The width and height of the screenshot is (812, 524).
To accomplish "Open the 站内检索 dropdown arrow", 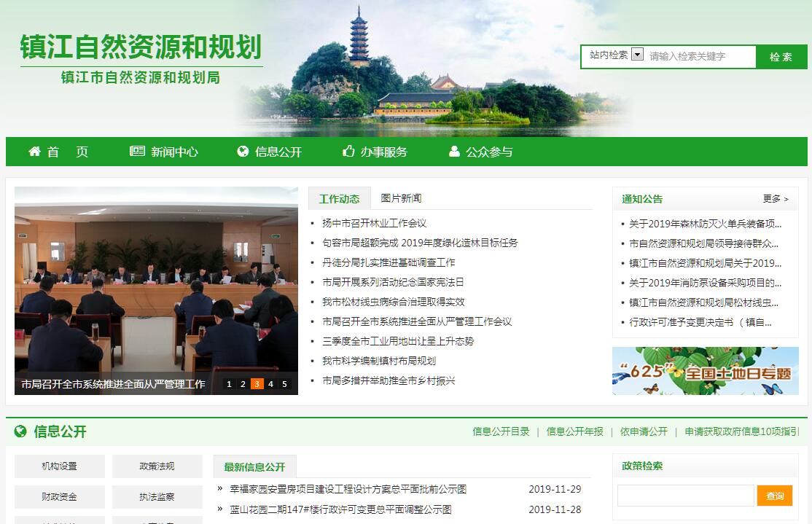I will (638, 54).
